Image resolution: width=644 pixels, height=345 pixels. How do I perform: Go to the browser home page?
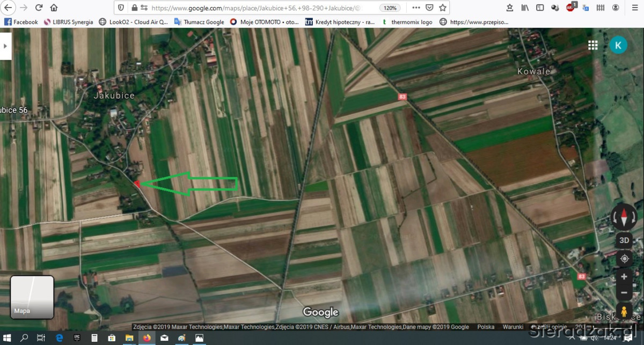tap(54, 8)
